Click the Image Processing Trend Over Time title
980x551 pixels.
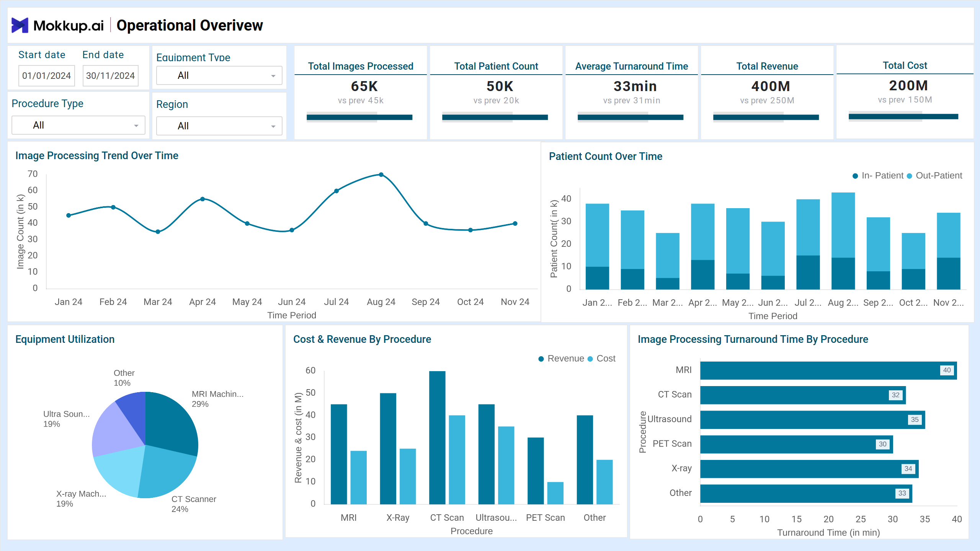coord(97,156)
